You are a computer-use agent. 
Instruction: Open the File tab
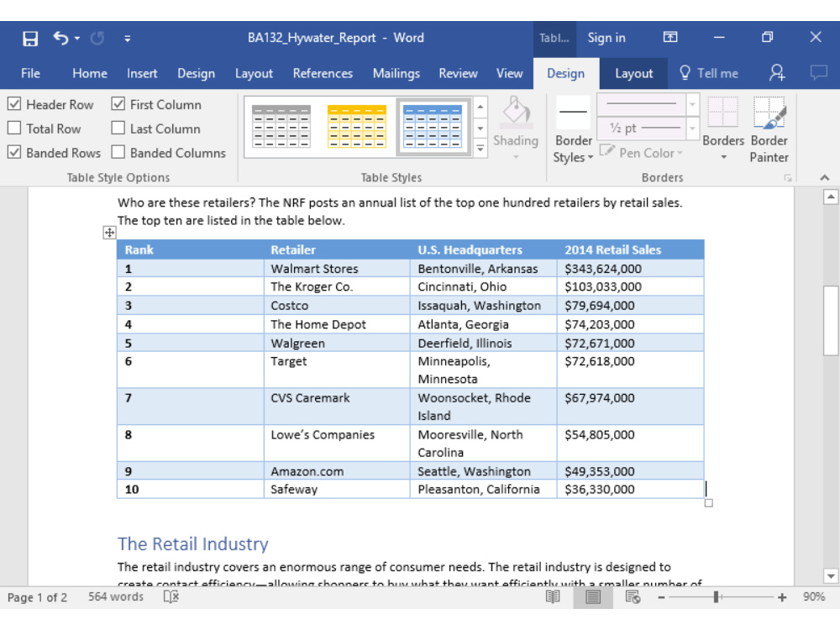(30, 73)
